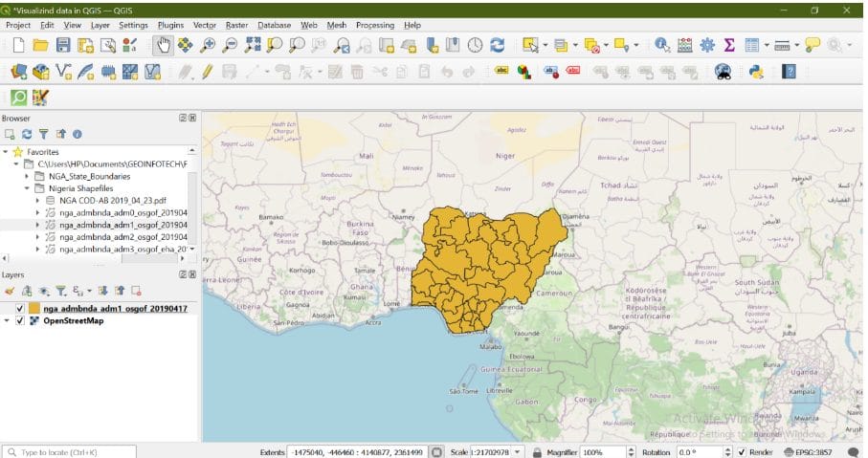This screenshot has height=458, width=868.
Task: Open the Vector menu
Action: coord(204,25)
